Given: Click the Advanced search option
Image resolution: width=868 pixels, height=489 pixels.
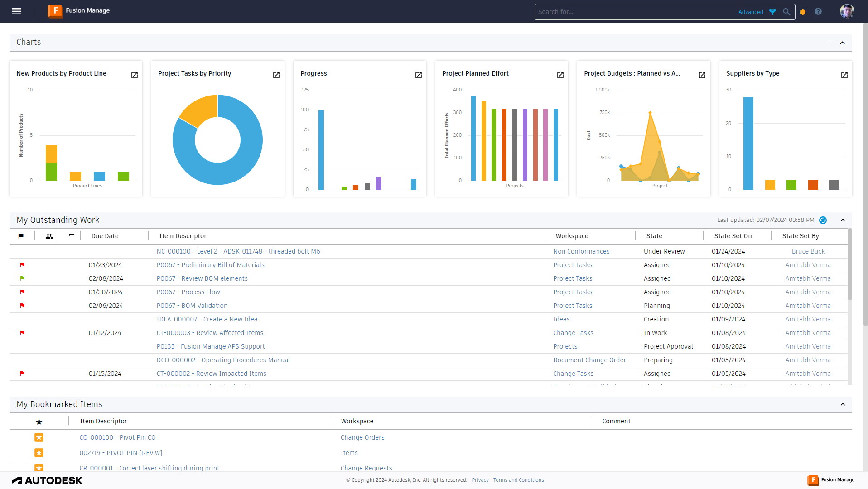Looking at the screenshot, I should click(750, 12).
